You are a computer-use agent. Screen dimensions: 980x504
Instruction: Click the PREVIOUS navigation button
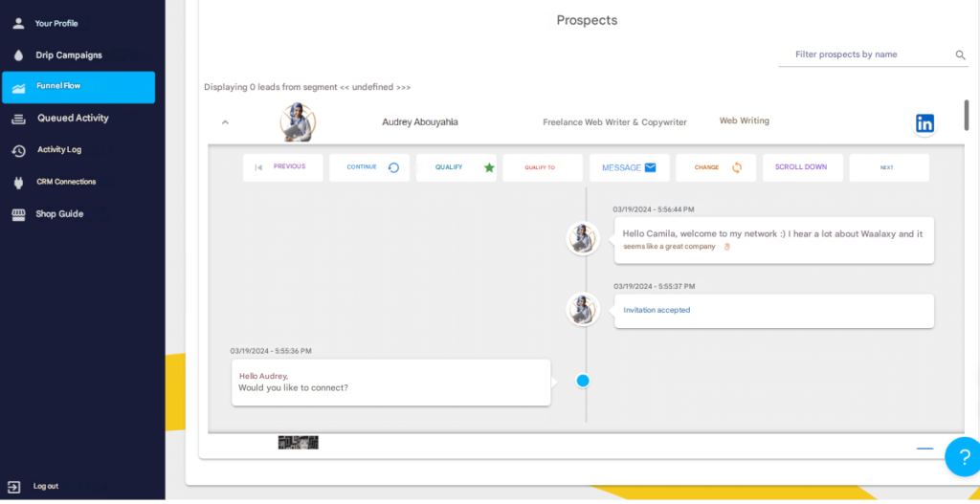(x=283, y=167)
